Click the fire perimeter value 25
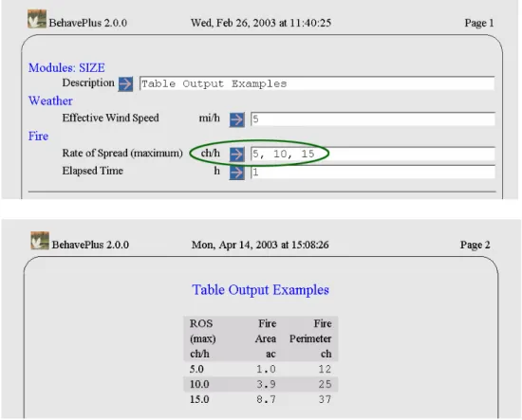522x420 pixels. click(x=325, y=384)
